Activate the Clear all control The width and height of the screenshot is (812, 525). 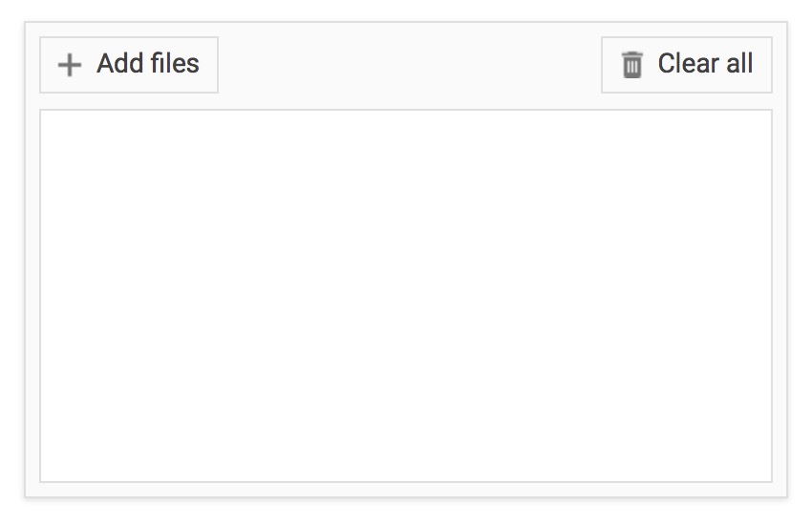686,65
